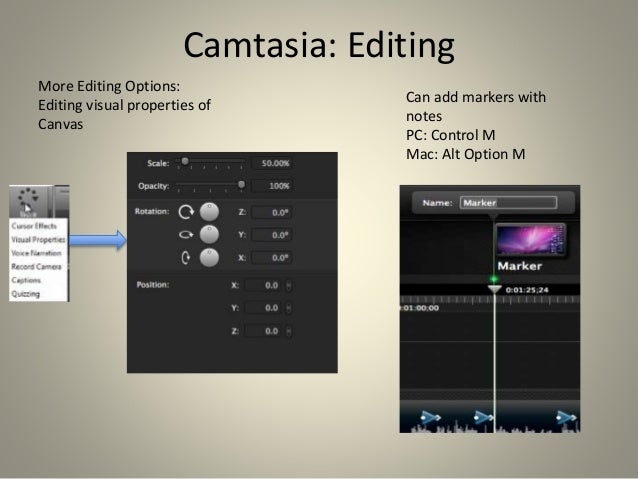Click the marker Name text field
Screen dimensions: 638x479
[508, 203]
